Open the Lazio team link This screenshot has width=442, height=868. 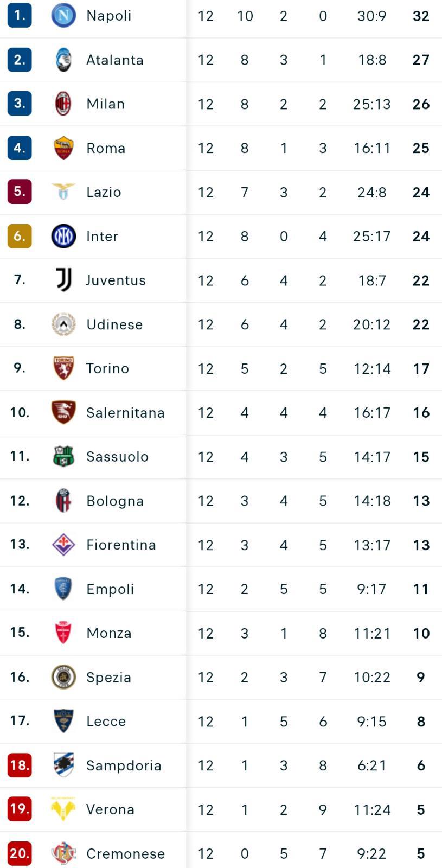[104, 192]
